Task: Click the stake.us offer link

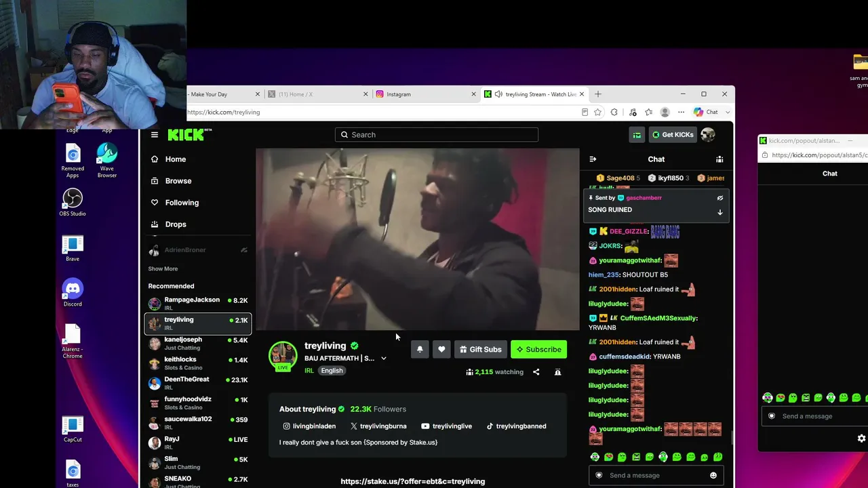Action: (x=412, y=481)
